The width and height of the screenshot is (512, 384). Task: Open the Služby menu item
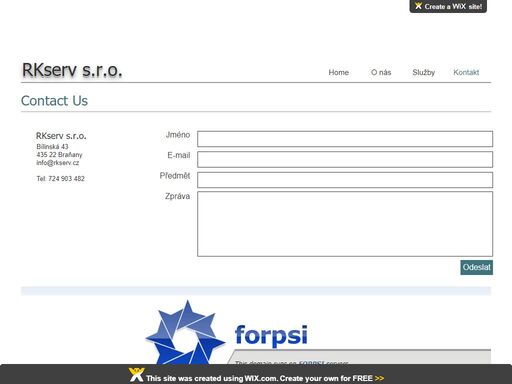424,72
